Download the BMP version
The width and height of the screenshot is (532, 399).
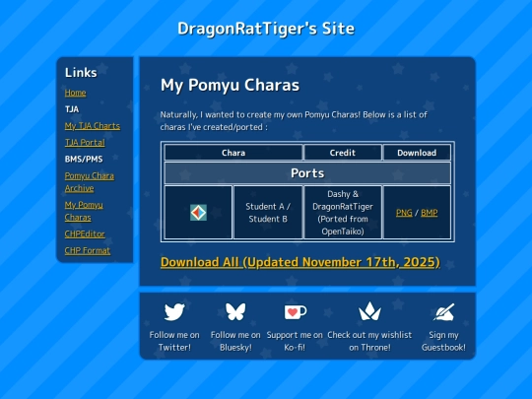click(x=430, y=213)
